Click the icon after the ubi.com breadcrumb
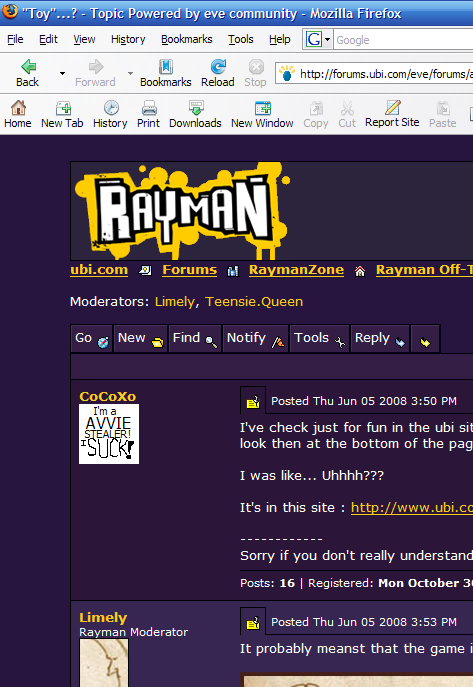 [x=145, y=271]
